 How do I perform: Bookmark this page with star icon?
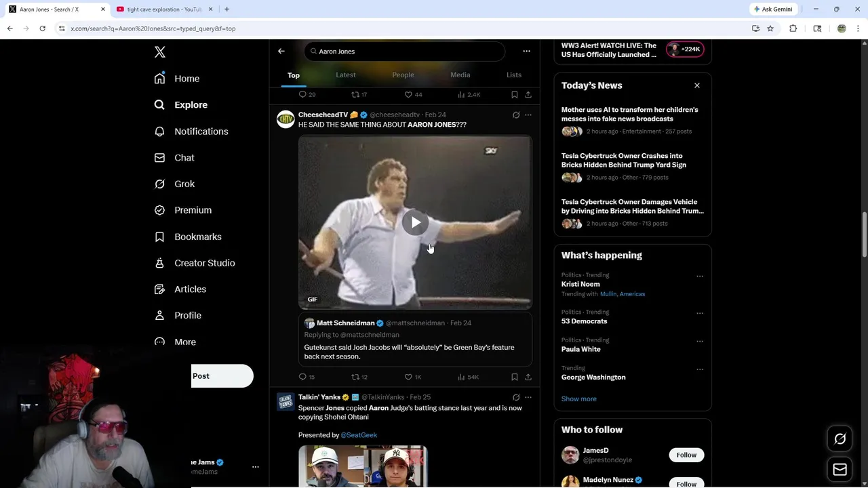(770, 28)
